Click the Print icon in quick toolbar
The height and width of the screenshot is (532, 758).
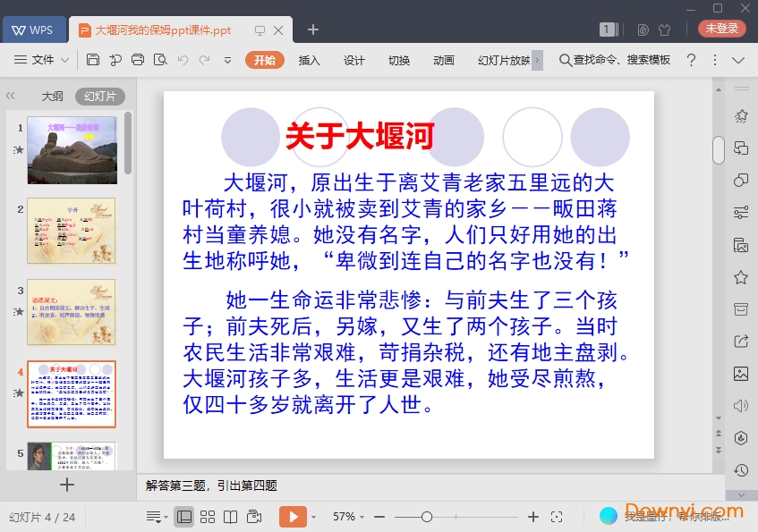[138, 60]
